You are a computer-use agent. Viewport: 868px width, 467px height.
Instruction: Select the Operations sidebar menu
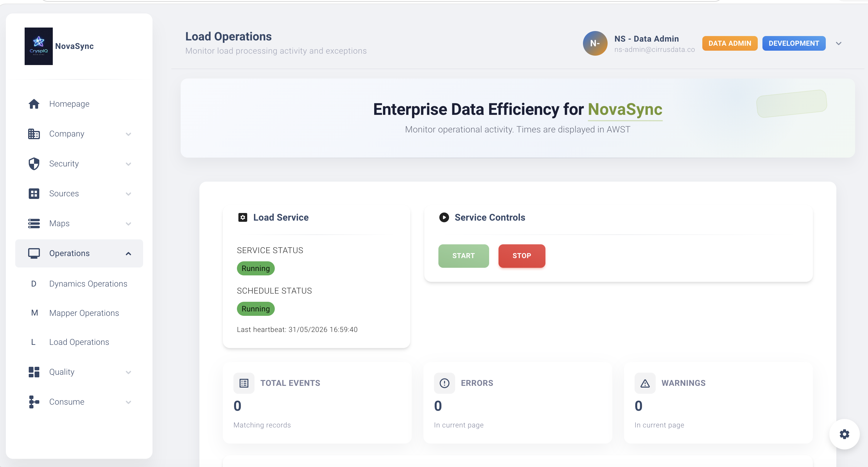(x=79, y=253)
